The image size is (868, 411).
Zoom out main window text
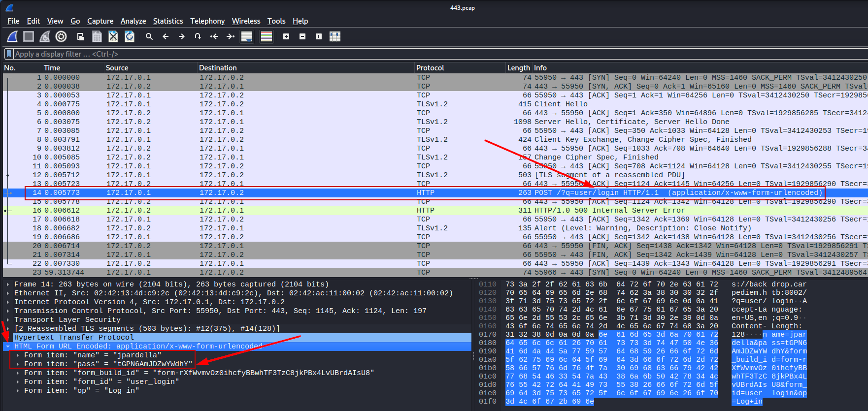pos(302,36)
